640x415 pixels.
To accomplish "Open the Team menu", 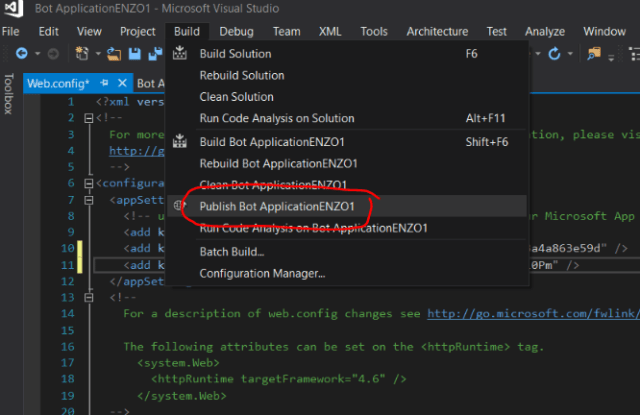I will 287,31.
